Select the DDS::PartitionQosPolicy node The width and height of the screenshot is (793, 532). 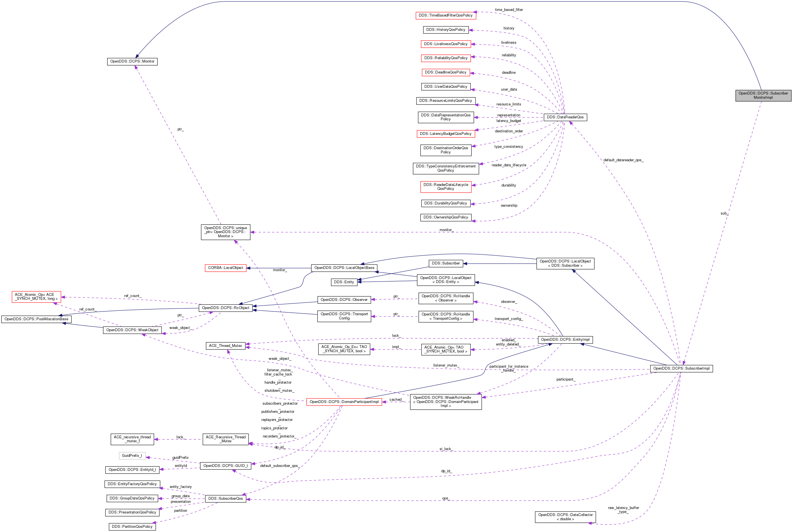(132, 526)
